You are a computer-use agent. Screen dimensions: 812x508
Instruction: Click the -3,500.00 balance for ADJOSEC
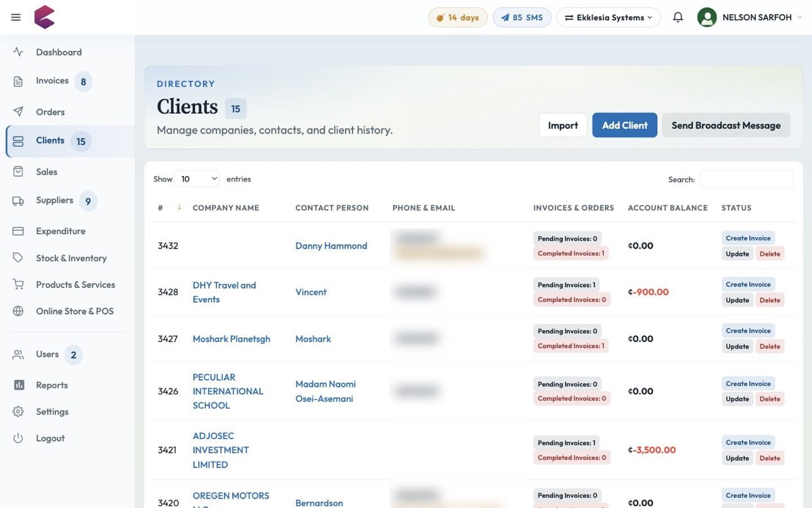[652, 450]
